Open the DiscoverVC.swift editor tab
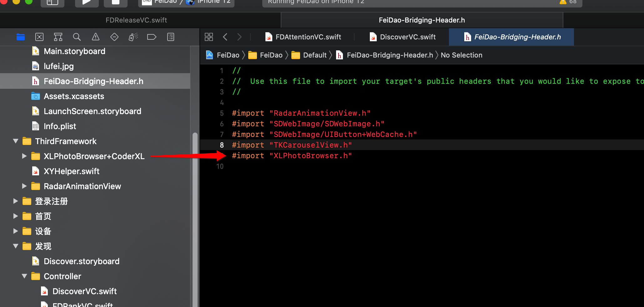 click(x=403, y=37)
